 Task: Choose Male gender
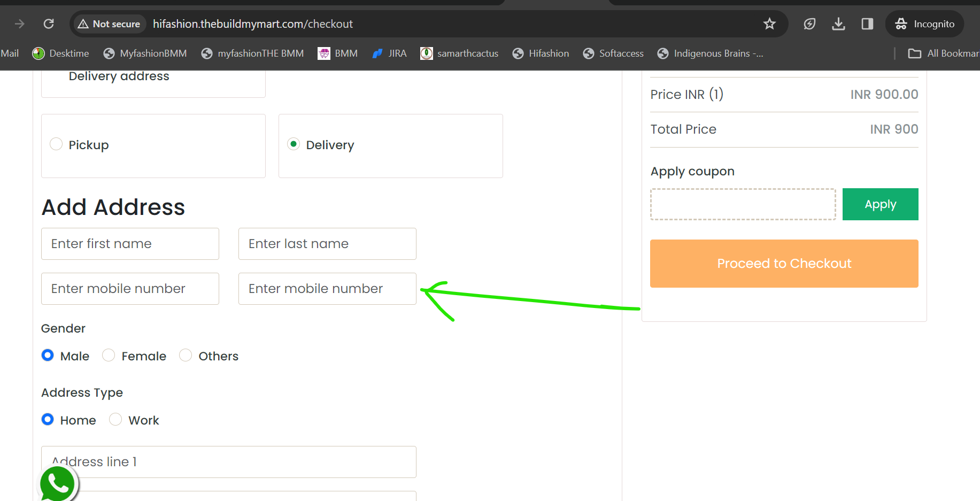point(48,356)
